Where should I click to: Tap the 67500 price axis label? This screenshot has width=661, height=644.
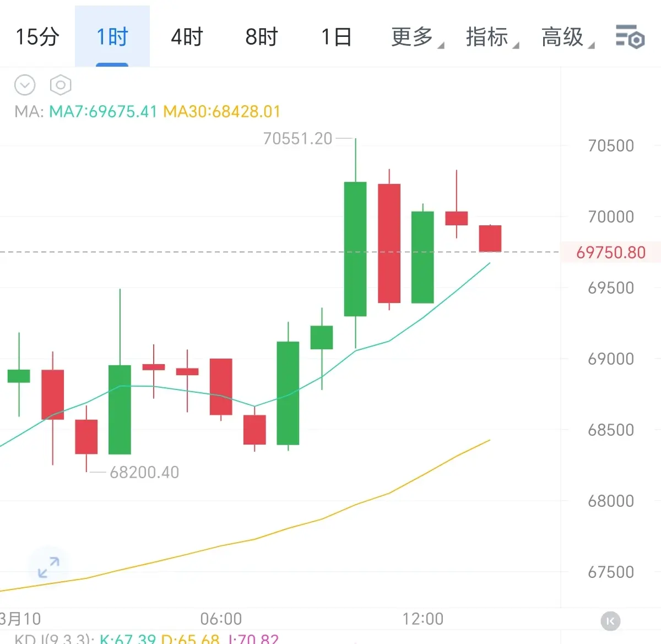click(611, 572)
